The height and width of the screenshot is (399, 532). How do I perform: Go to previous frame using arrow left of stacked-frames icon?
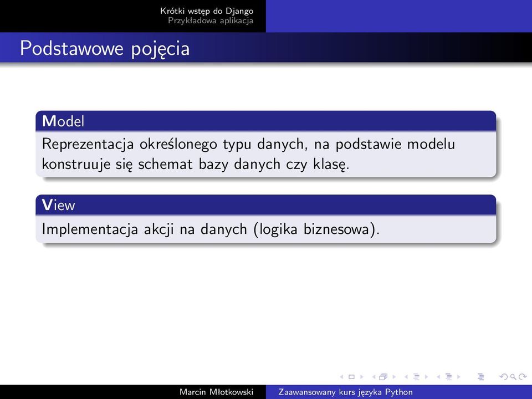[x=374, y=377]
